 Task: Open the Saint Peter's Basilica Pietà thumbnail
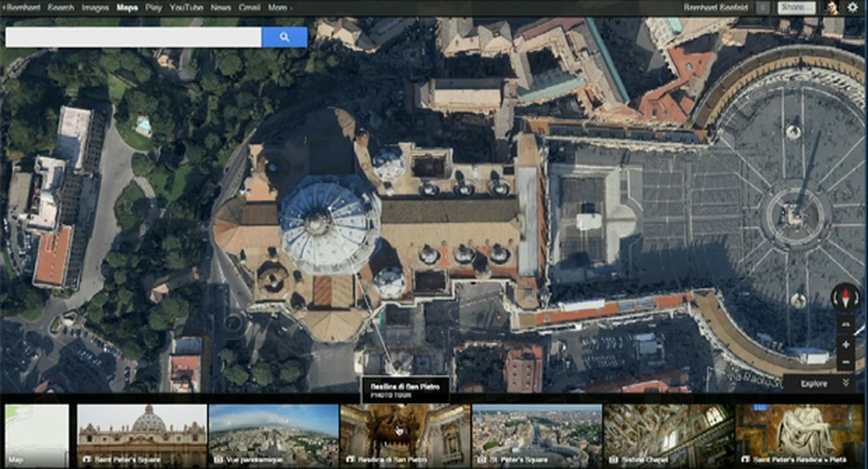(x=800, y=435)
